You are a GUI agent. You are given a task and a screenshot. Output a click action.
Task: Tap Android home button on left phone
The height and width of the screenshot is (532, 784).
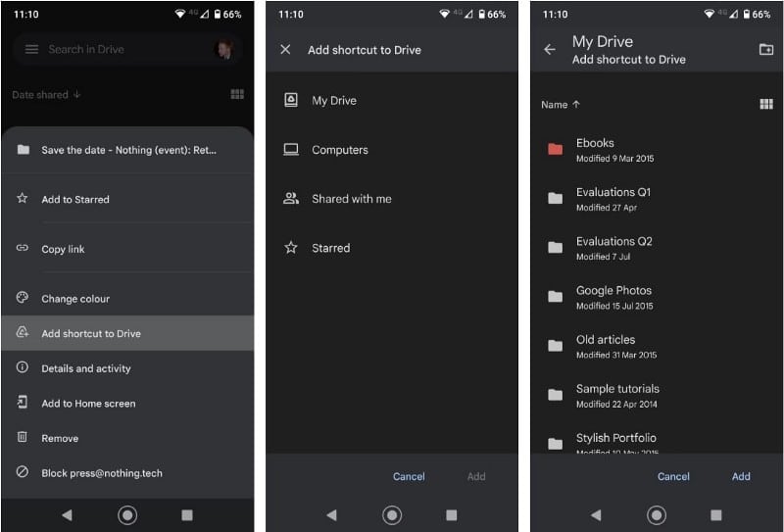(127, 515)
